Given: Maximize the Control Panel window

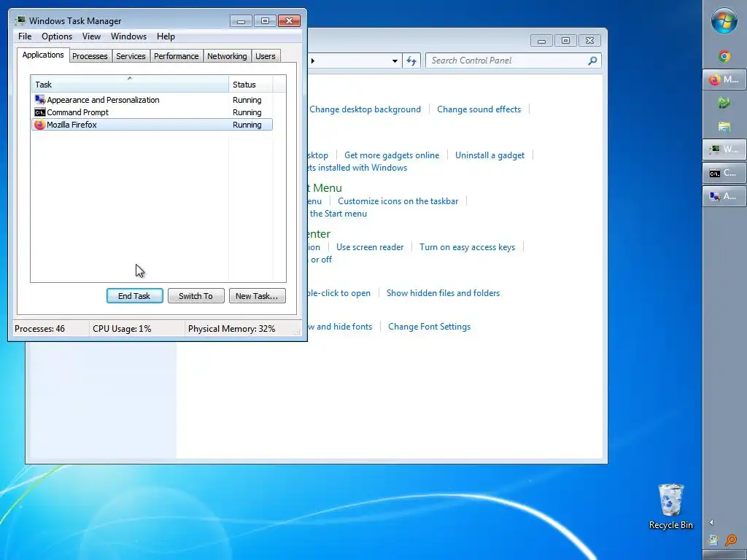Looking at the screenshot, I should (565, 41).
